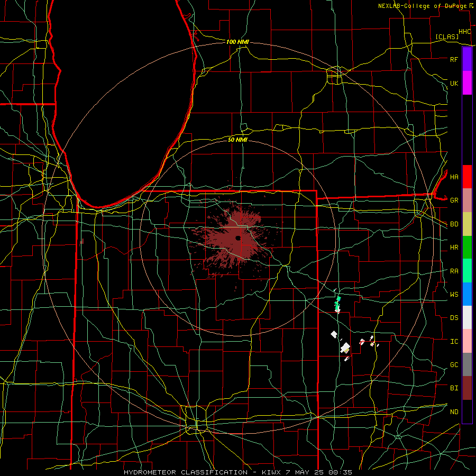Click the 'GC' legend label text

click(454, 365)
